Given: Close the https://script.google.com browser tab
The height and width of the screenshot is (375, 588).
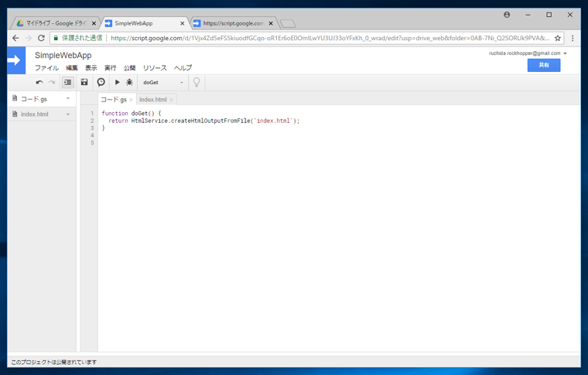Looking at the screenshot, I should click(271, 23).
